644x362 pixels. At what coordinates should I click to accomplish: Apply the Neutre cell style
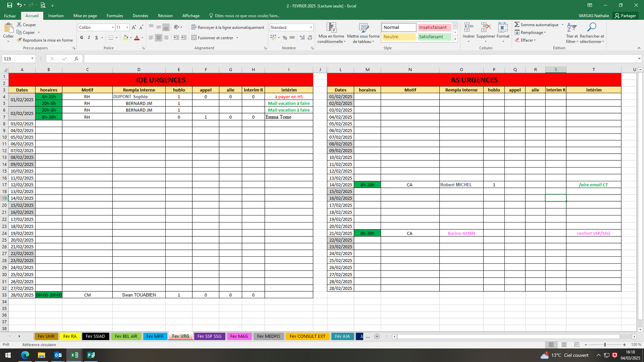click(399, 37)
